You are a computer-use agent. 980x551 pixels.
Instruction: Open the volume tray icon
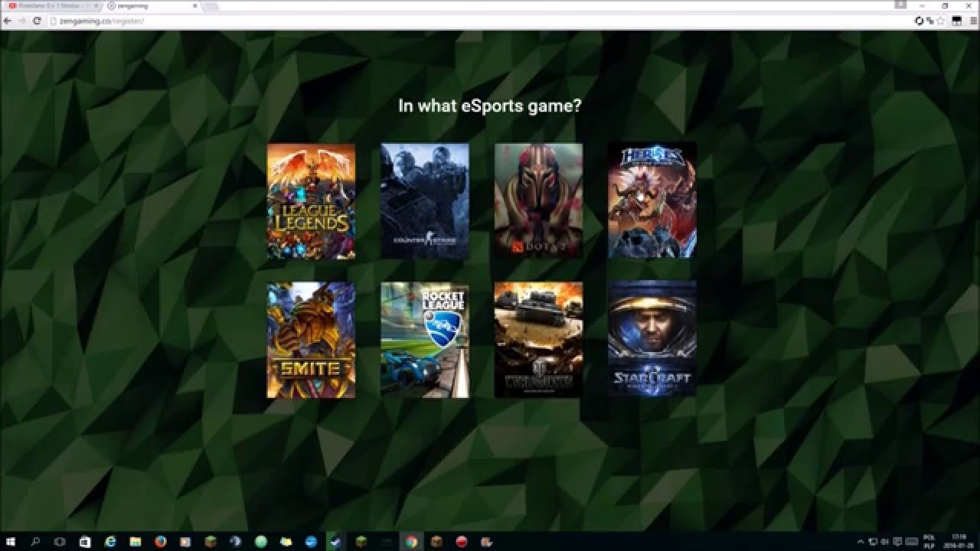click(x=884, y=541)
